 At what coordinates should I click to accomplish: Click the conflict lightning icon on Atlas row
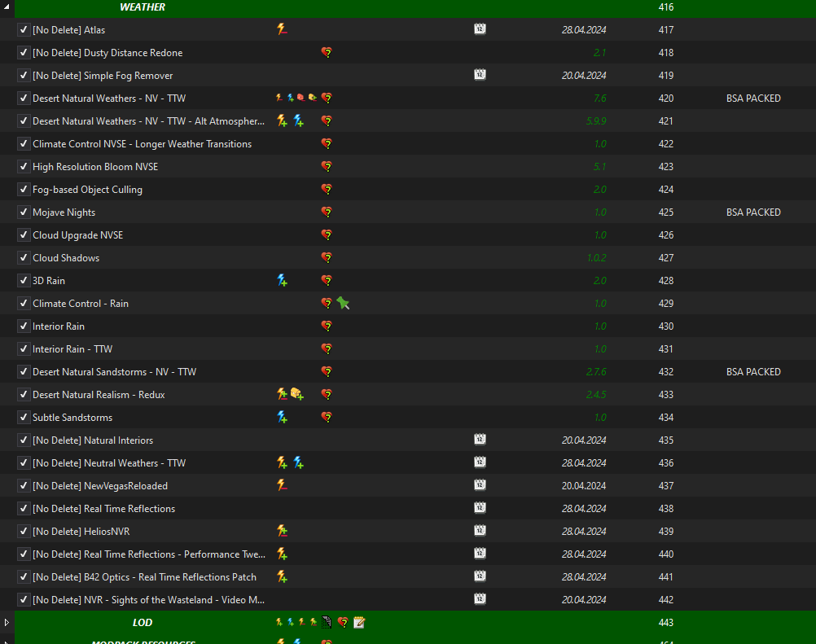click(x=282, y=29)
